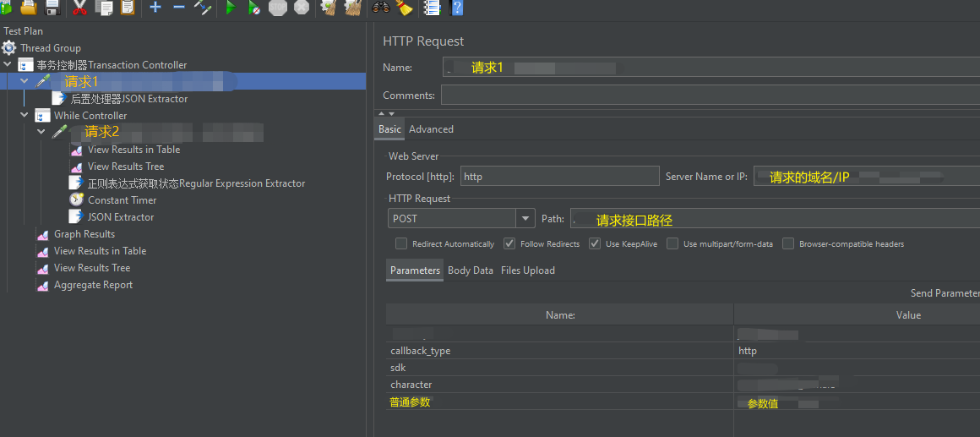
Task: Collapse the 请求1 sampler node
Action: point(24,81)
